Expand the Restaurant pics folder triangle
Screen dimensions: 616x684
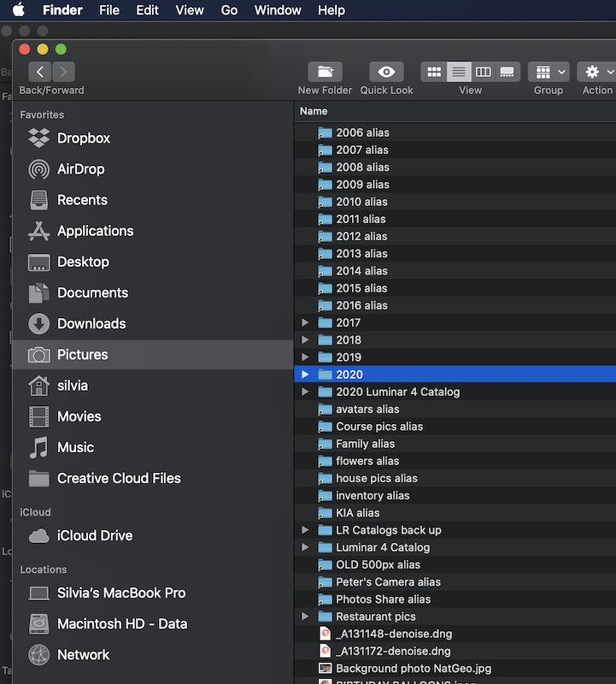305,616
